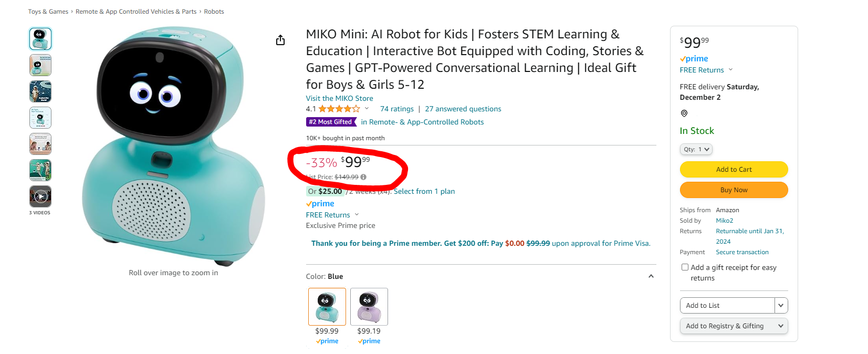Select the second product thumbnail image
Screen dimensions: 868x354
[40, 65]
